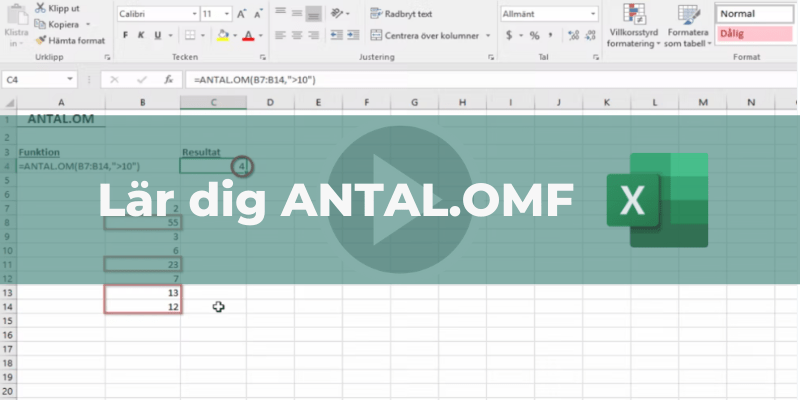Screen dimensions: 800x400
Task: Click the Klipp ut scissors icon
Action: pyautogui.click(x=40, y=6)
